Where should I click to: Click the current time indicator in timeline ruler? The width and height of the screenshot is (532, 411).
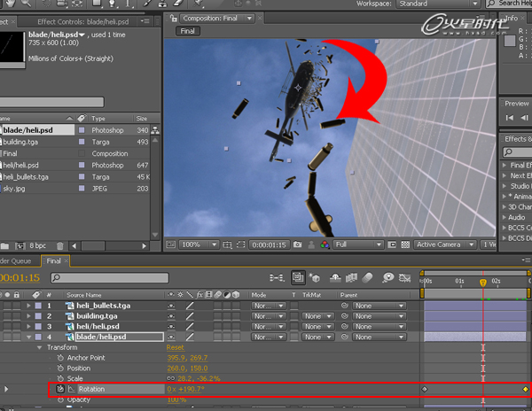coord(483,283)
